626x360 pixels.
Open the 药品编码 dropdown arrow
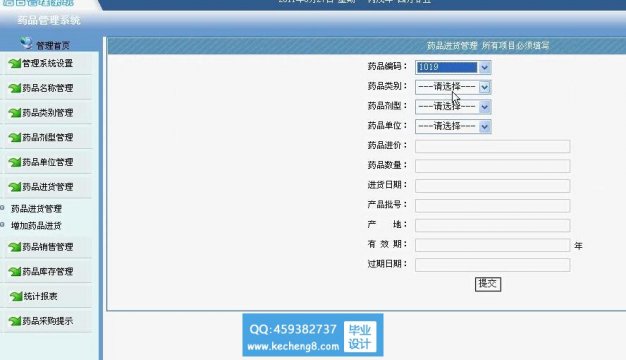pyautogui.click(x=484, y=67)
